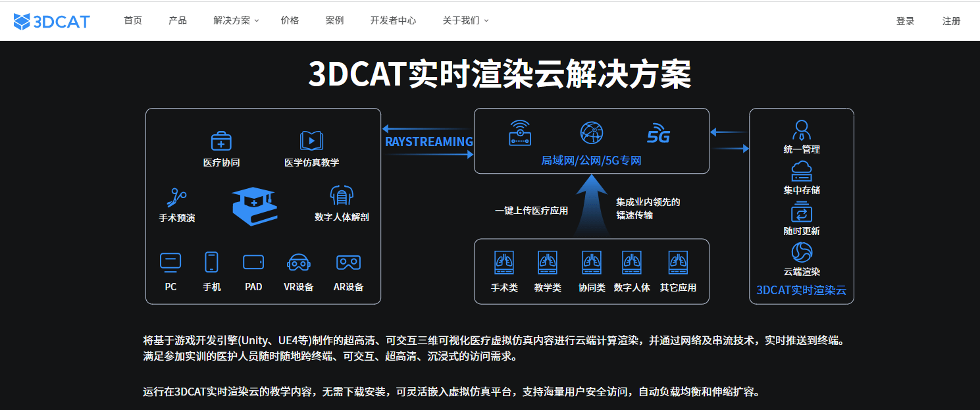The image size is (980, 410).
Task: Click the 一键上传医疗应用 text
Action: (x=531, y=211)
